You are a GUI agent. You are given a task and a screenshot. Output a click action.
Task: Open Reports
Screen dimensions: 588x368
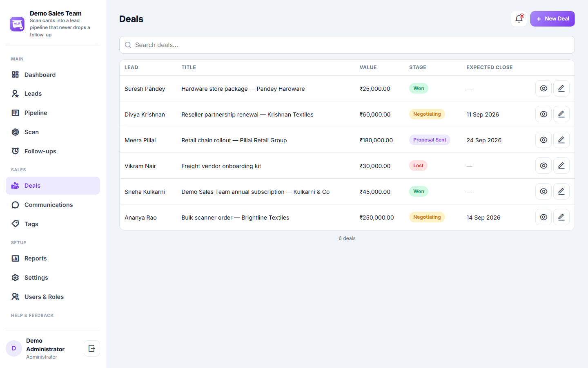pos(53,258)
